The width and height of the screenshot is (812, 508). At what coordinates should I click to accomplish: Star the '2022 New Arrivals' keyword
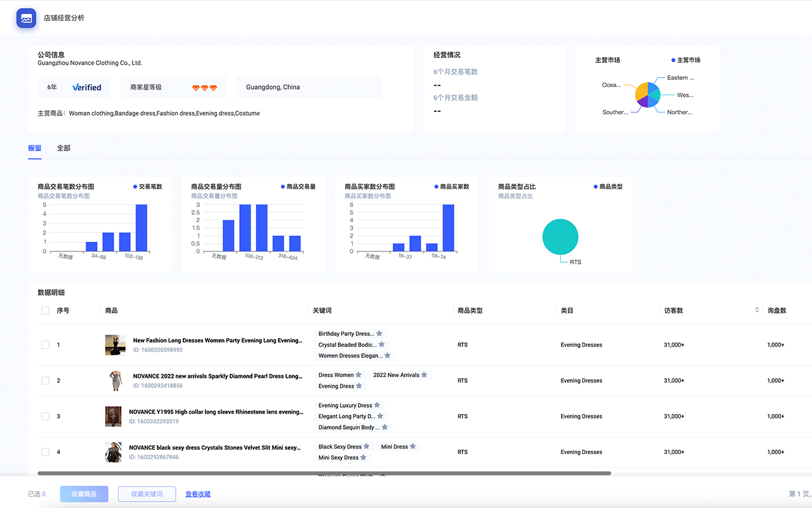[x=424, y=375]
